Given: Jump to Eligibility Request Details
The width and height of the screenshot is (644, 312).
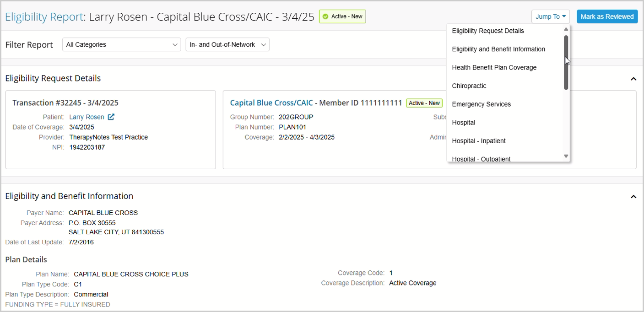Looking at the screenshot, I should click(488, 31).
